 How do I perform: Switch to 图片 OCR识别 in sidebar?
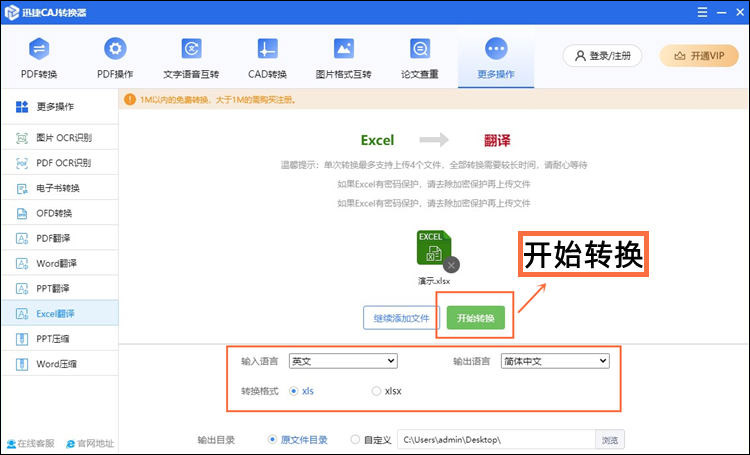(60, 138)
